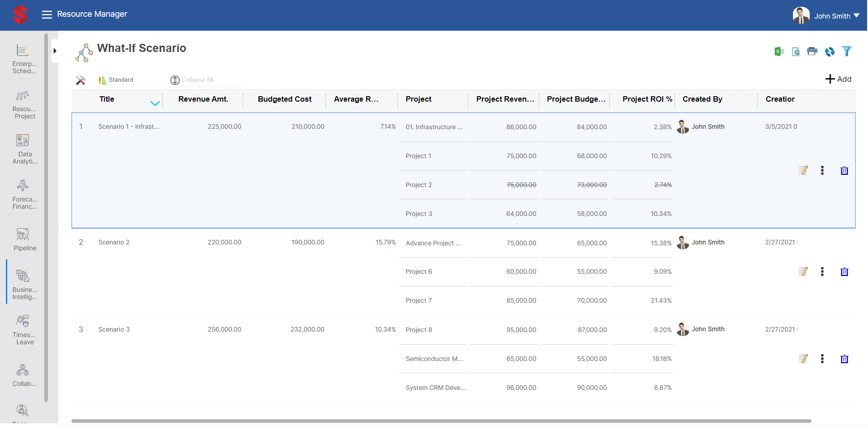Click the Project Budget column header
This screenshot has height=426, width=868.
(576, 99)
